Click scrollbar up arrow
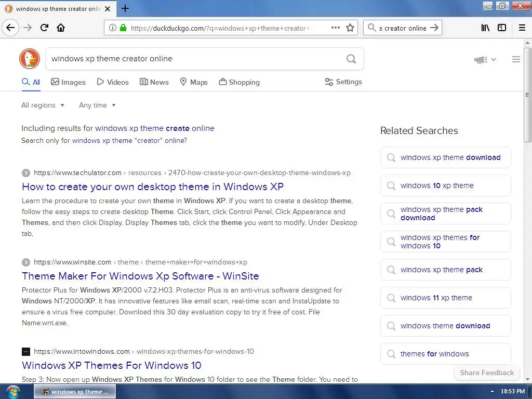532x399 pixels. pyautogui.click(x=527, y=43)
